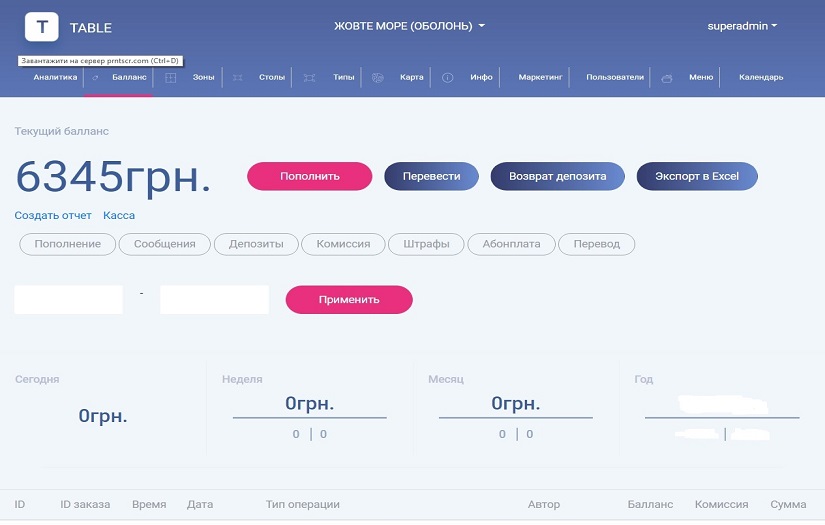Screen dimensions: 825x525
Task: Toggle the Комиссия filter chip
Action: click(343, 244)
